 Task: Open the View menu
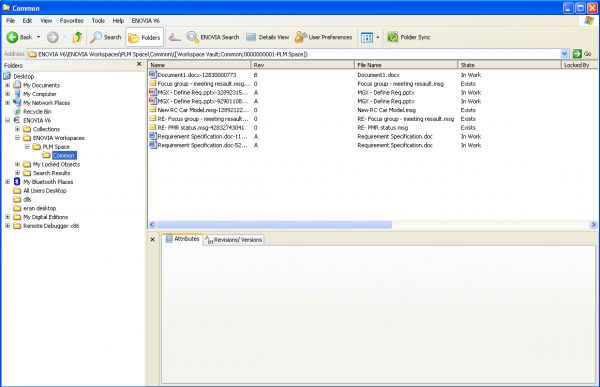(x=46, y=21)
